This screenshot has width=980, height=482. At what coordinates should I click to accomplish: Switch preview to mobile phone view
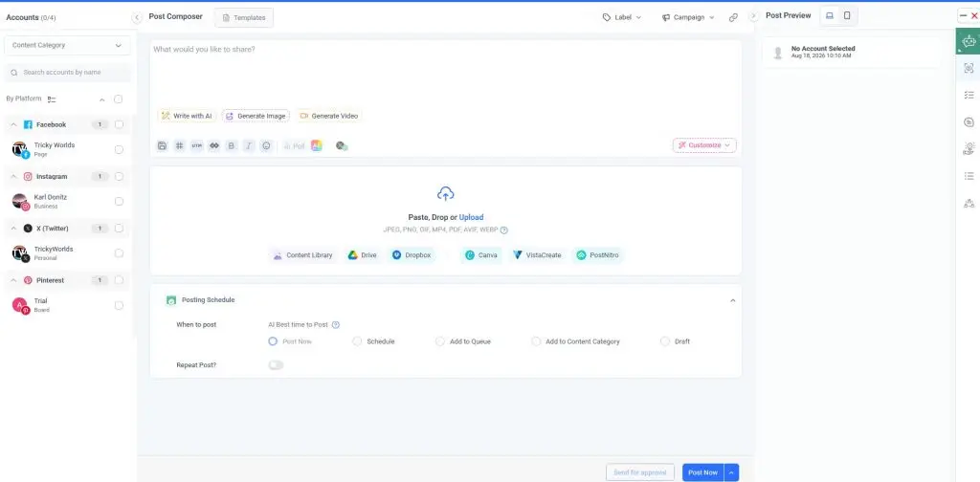tap(847, 15)
